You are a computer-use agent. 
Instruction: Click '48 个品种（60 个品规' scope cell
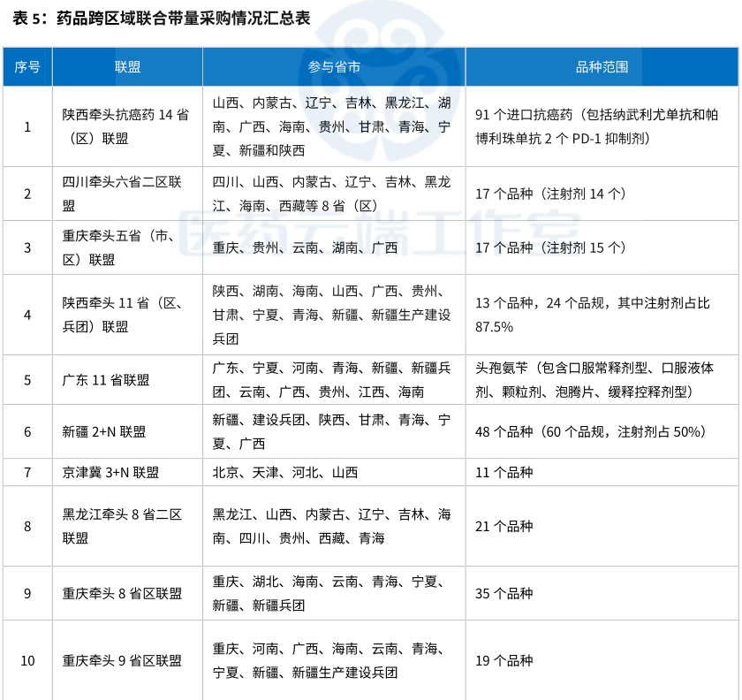[602, 431]
